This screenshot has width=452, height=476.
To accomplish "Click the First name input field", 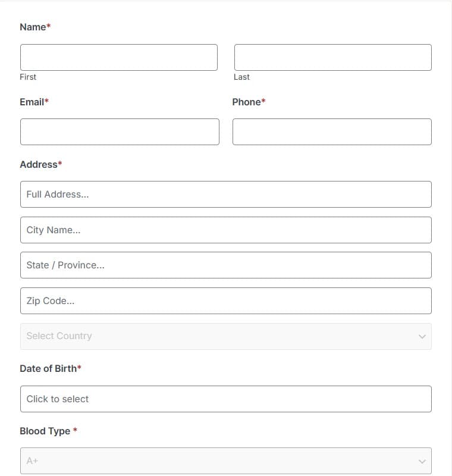I will click(118, 57).
